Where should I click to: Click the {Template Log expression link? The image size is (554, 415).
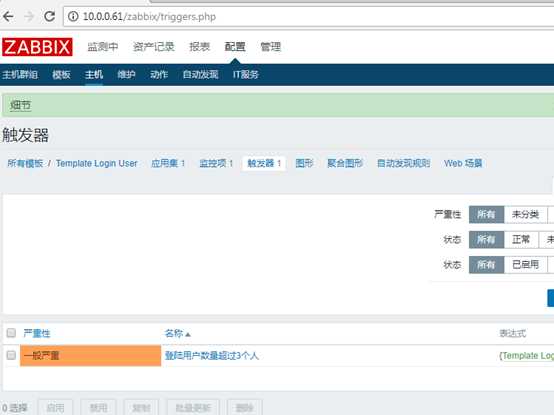[526, 356]
